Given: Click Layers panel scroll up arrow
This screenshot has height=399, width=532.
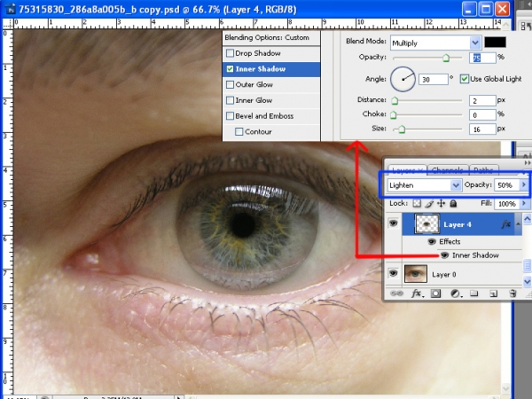Looking at the screenshot, I should point(527,219).
